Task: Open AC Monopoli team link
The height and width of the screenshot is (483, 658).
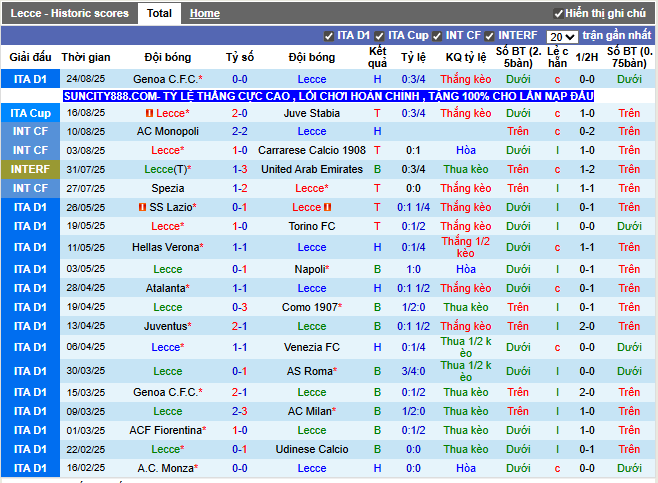Action: pos(167,131)
